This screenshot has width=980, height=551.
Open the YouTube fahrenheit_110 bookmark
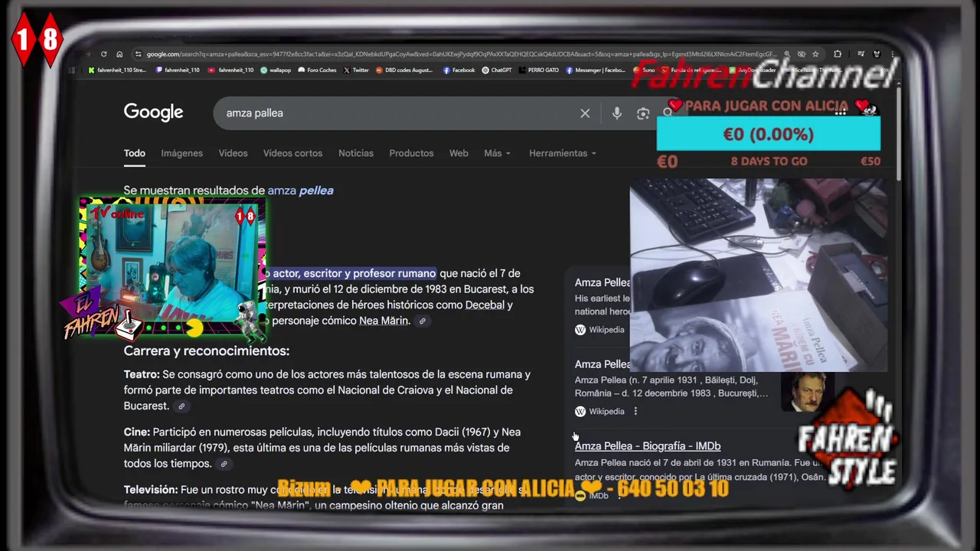point(230,70)
